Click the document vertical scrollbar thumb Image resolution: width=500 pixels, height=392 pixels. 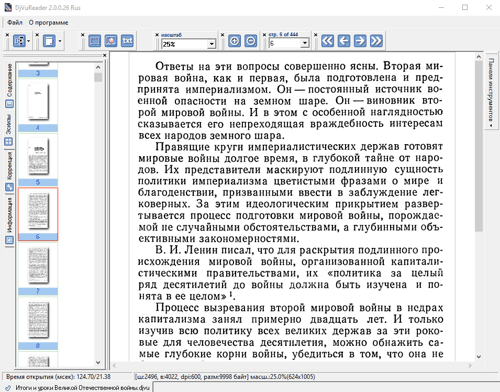click(x=479, y=146)
